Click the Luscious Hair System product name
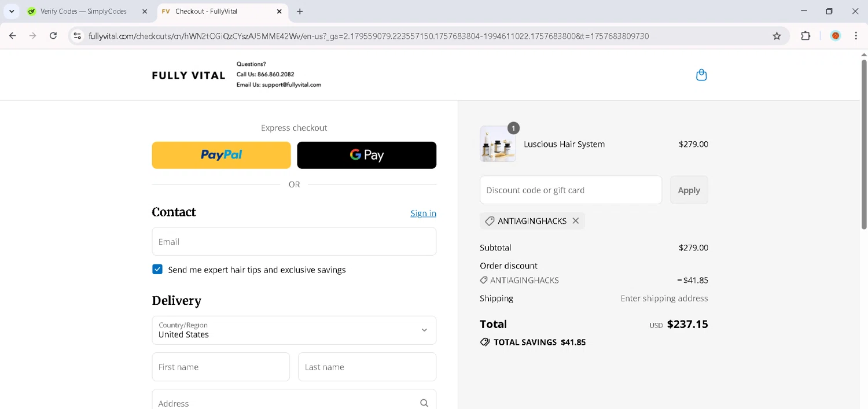This screenshot has width=868, height=409. click(564, 144)
